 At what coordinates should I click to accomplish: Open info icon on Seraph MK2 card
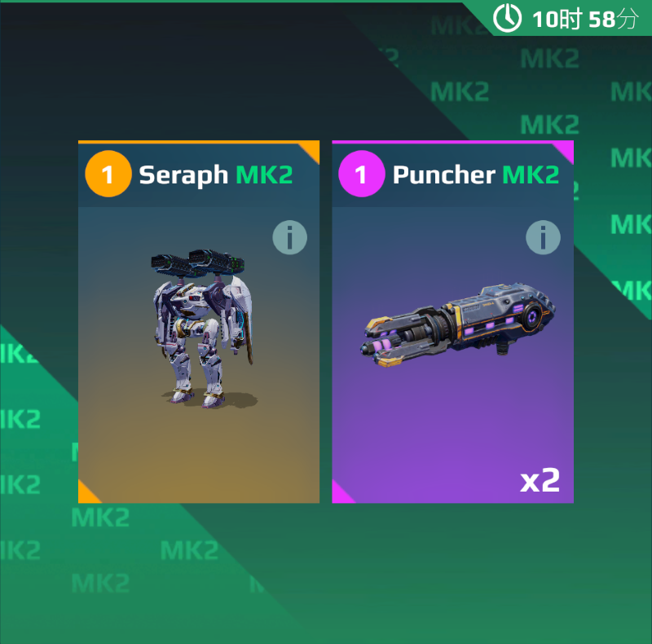[x=290, y=237]
